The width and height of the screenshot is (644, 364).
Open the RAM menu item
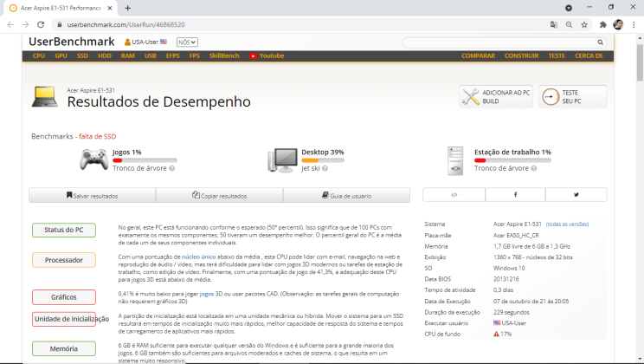pyautogui.click(x=128, y=56)
